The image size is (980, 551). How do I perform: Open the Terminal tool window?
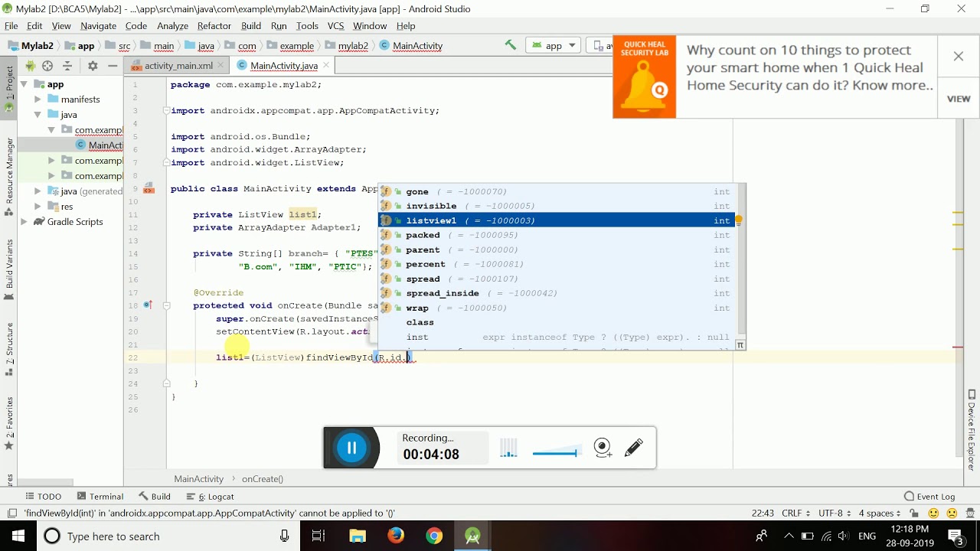click(100, 497)
